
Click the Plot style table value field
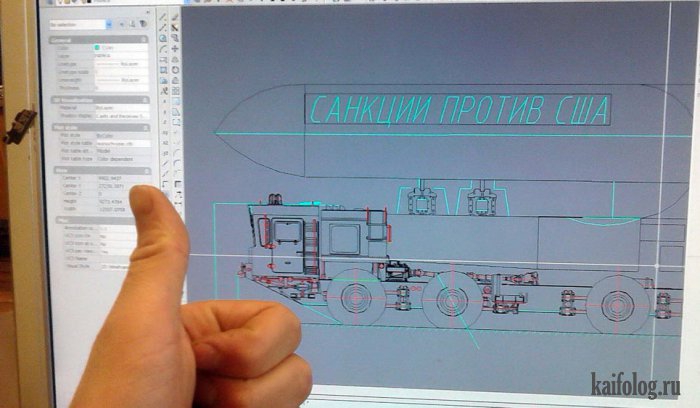(x=123, y=143)
